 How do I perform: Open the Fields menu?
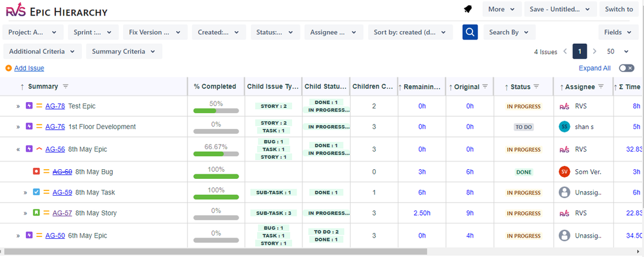click(618, 32)
